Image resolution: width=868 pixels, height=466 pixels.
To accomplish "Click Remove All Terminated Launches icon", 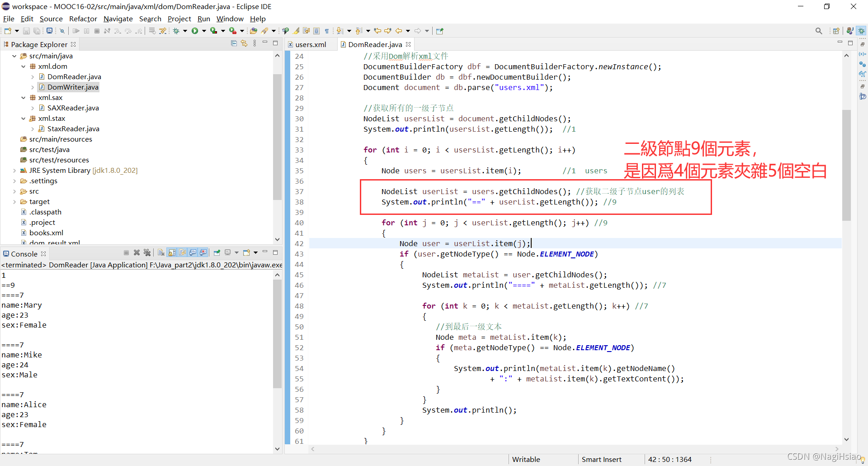I will (147, 252).
